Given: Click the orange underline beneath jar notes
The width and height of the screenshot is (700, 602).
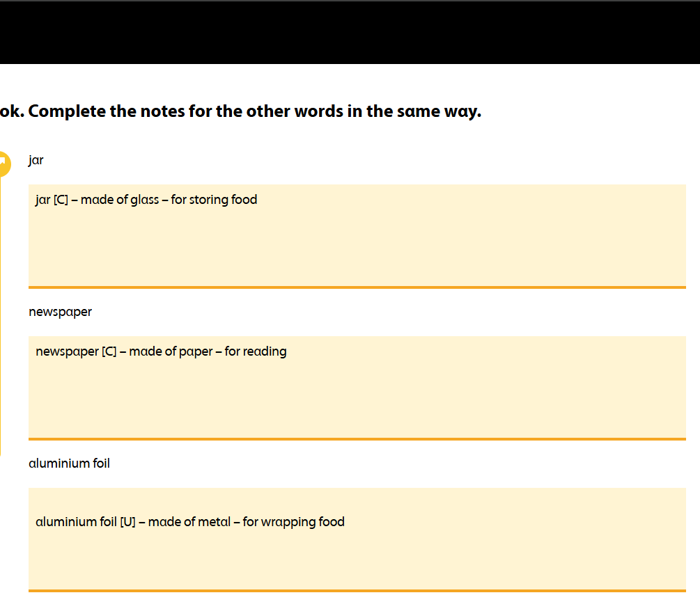Looking at the screenshot, I should pyautogui.click(x=357, y=287).
